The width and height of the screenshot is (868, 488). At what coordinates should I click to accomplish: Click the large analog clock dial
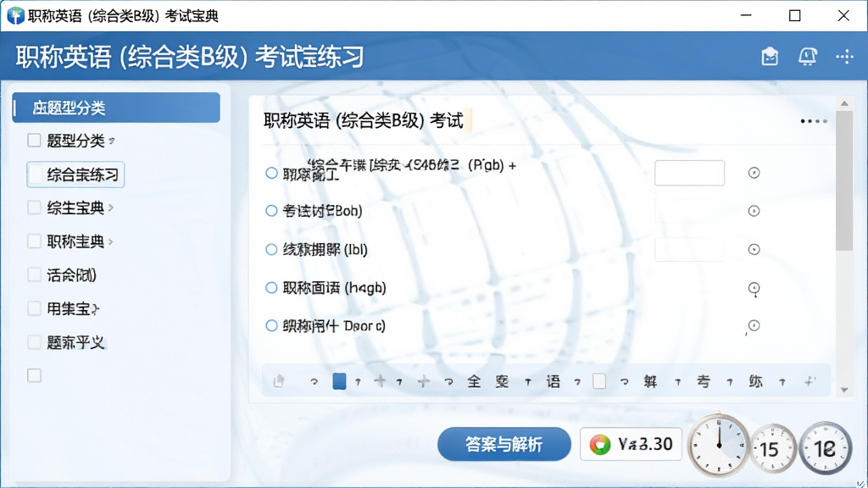coord(718,446)
